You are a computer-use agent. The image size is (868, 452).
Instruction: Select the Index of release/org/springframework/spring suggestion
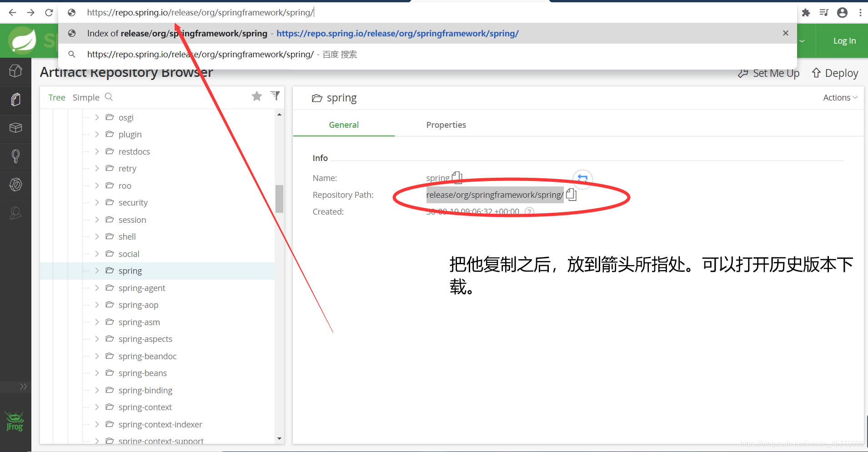427,33
